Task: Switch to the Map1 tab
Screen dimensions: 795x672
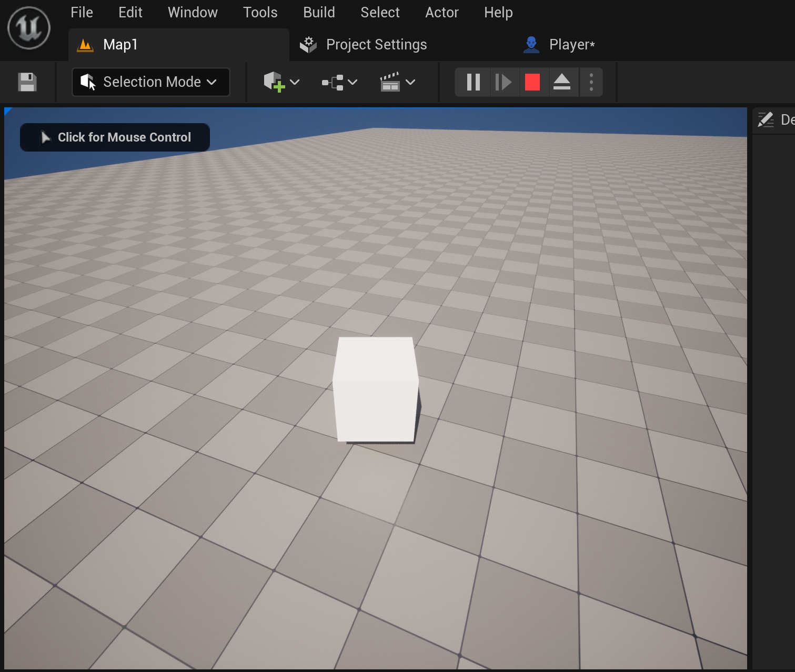Action: [x=179, y=45]
